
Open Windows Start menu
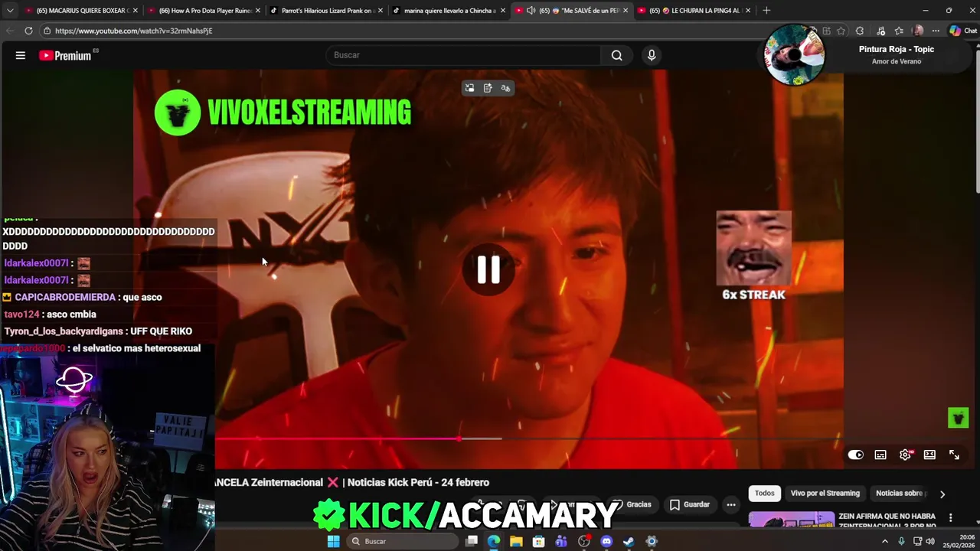pos(333,541)
